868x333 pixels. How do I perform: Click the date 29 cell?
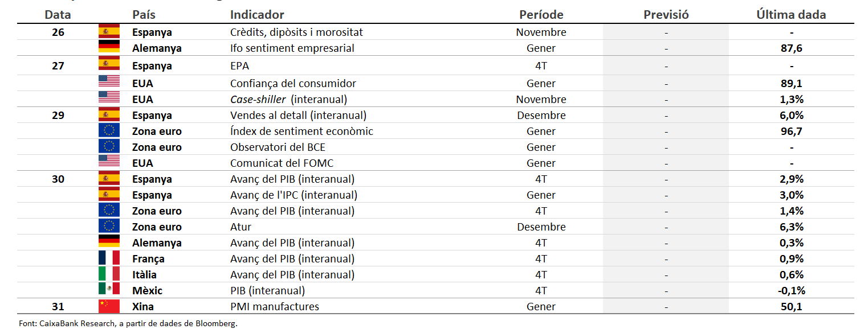[x=58, y=115]
